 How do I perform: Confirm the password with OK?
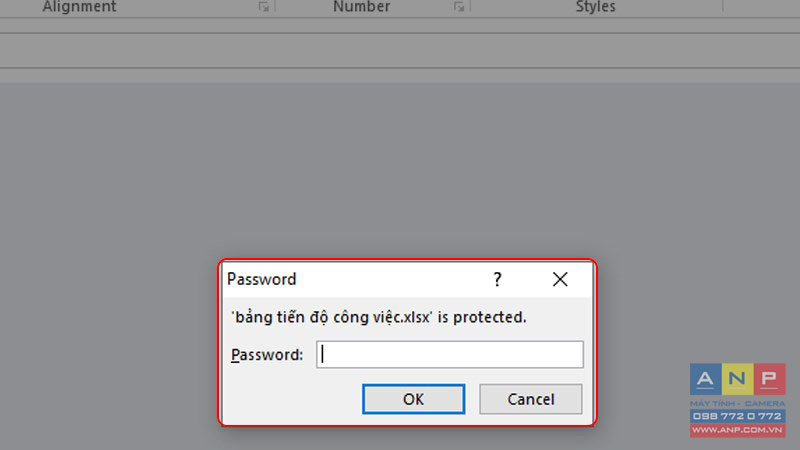coord(413,399)
